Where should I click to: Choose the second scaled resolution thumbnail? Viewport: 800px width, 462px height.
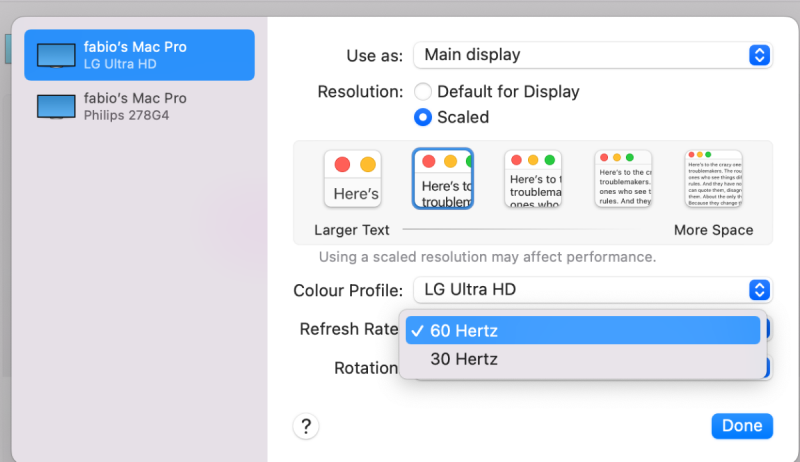click(x=442, y=179)
